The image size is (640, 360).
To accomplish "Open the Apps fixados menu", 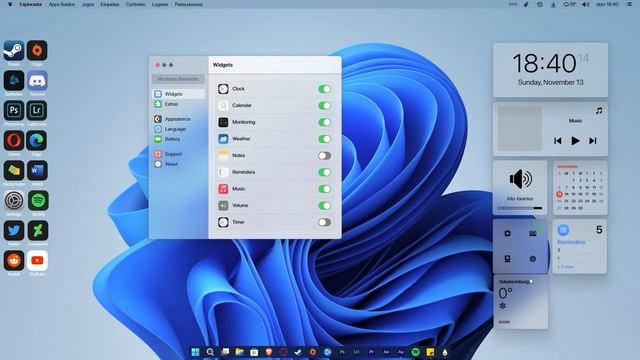I will point(62,4).
